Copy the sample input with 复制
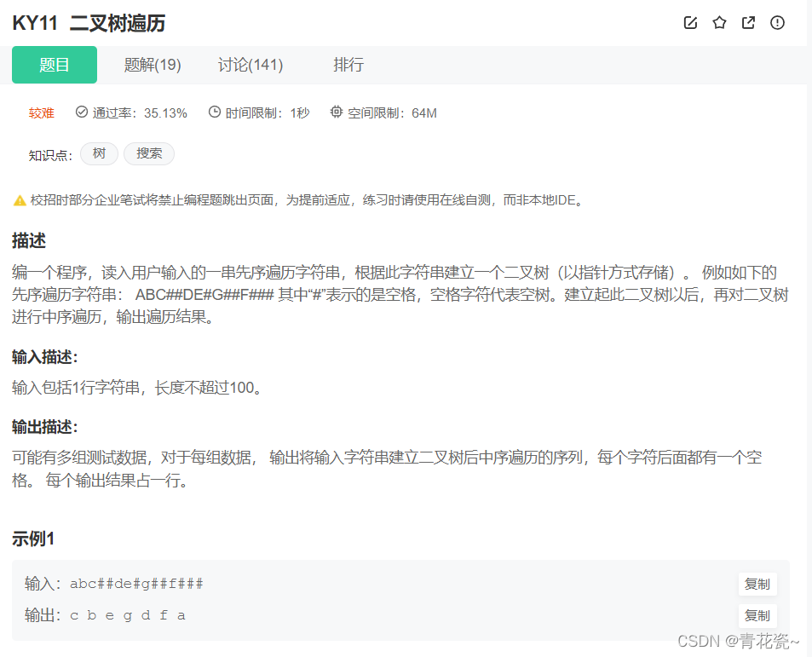 coord(757,584)
